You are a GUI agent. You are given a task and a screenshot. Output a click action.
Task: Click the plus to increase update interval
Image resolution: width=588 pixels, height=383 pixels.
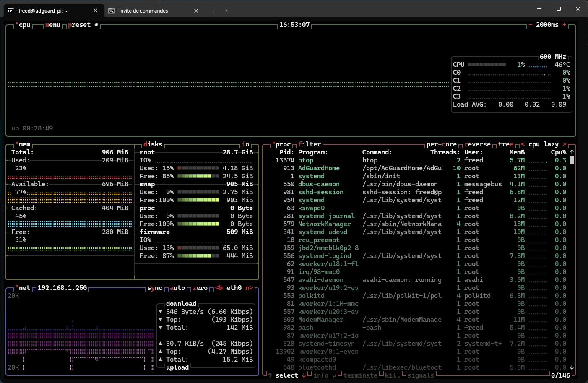coord(564,25)
